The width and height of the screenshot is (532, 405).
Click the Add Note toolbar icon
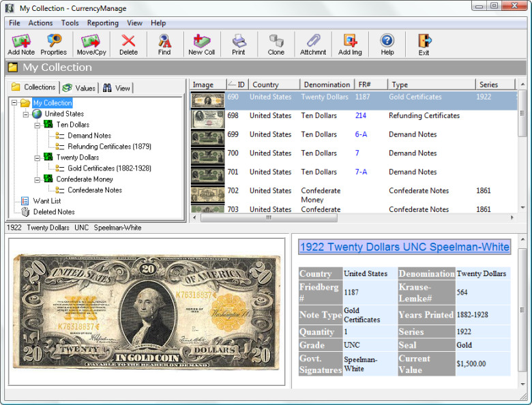[x=21, y=41]
